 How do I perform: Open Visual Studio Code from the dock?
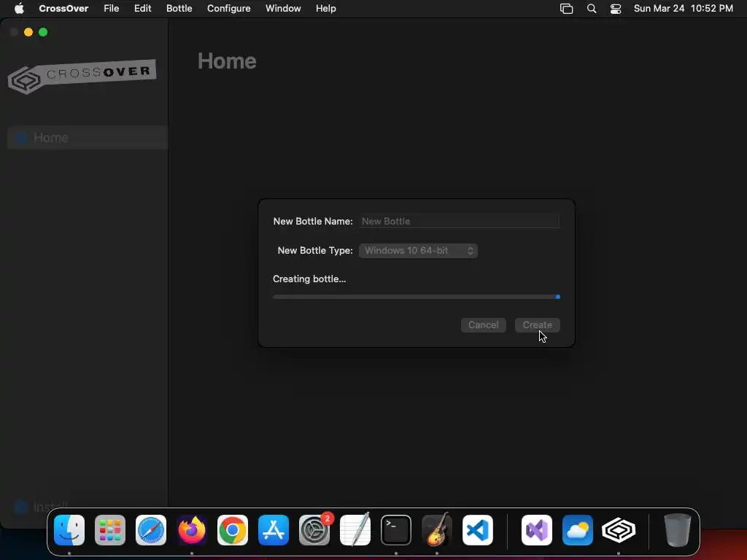(x=478, y=530)
